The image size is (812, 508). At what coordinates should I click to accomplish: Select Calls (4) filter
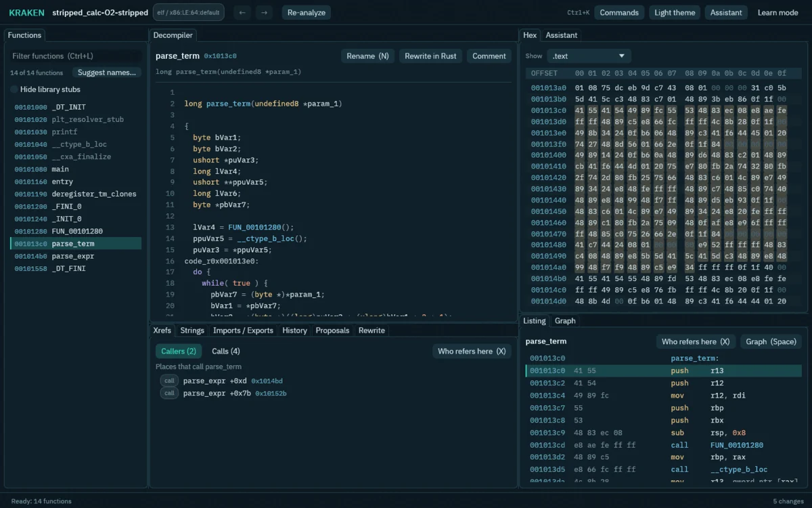pyautogui.click(x=226, y=351)
